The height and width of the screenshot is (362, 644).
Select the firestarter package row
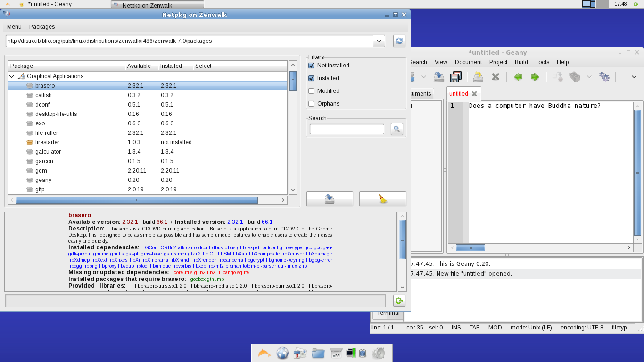tap(148, 142)
